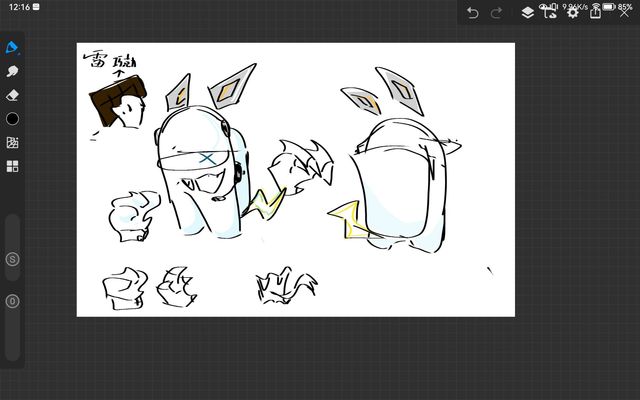Click the vertical brush size slider
Viewport: 640px width, 400px height.
coord(13,228)
